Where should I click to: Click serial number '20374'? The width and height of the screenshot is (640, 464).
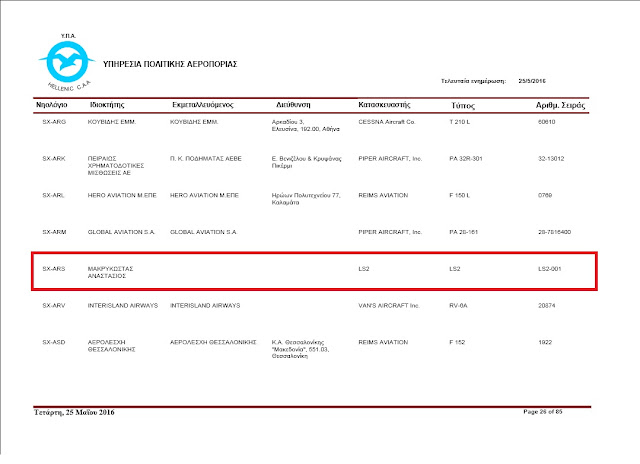coord(547,305)
